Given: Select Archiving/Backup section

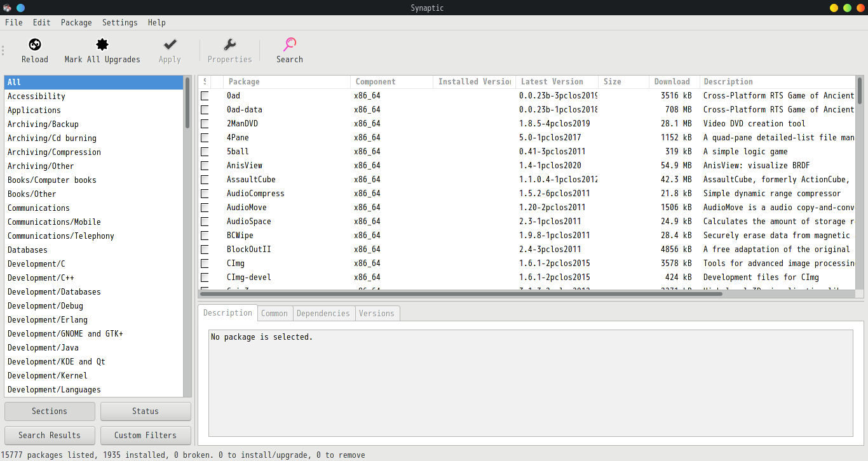Looking at the screenshot, I should click(93, 124).
